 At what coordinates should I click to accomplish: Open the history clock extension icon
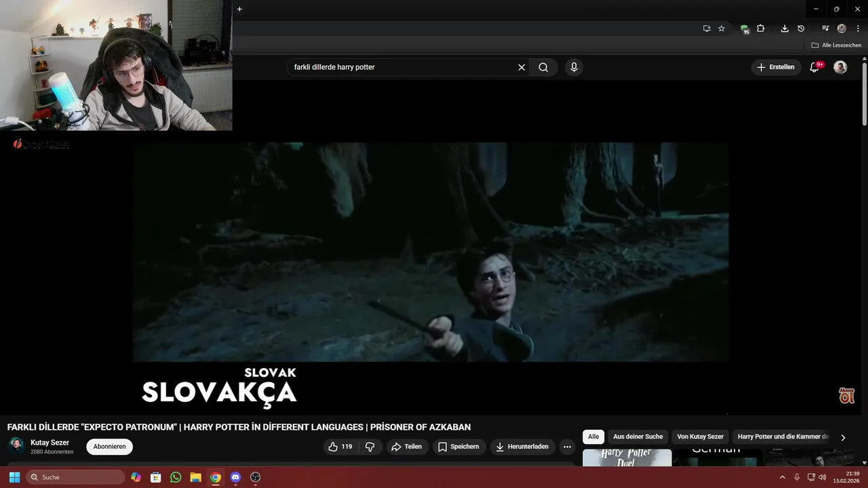tap(801, 28)
